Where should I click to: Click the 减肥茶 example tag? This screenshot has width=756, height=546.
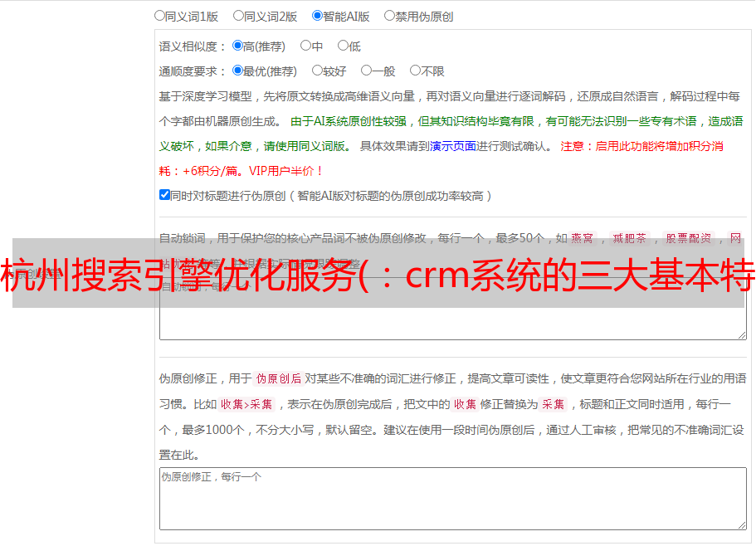pyautogui.click(x=630, y=238)
